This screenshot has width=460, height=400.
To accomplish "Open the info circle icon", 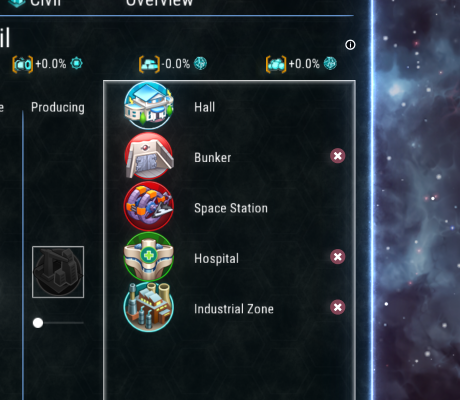I will (x=350, y=45).
